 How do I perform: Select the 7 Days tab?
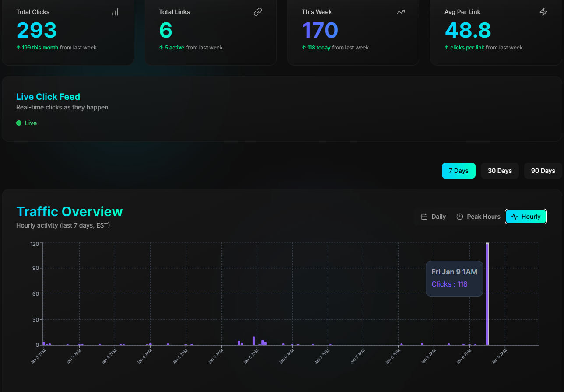(458, 170)
